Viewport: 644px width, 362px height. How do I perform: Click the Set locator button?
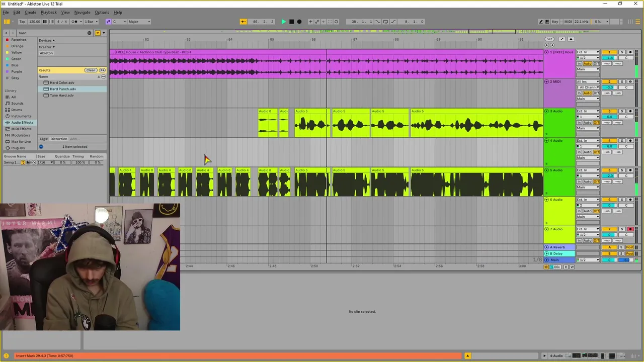point(549,39)
